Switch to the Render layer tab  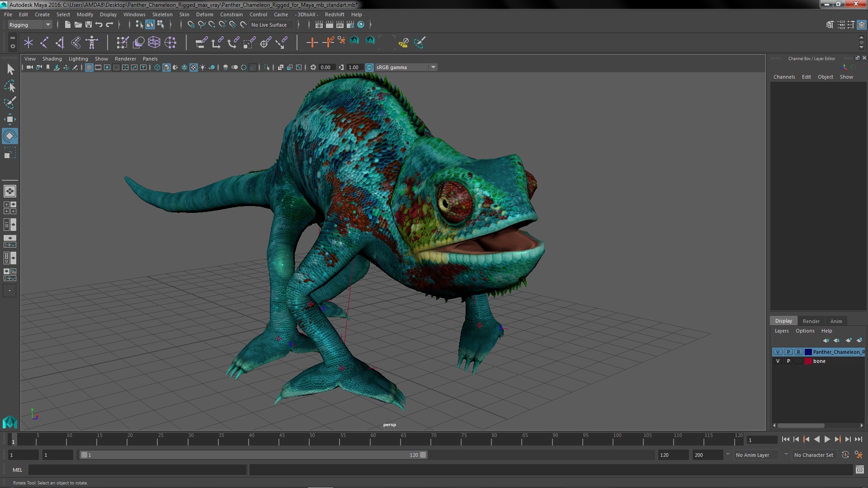tap(811, 321)
